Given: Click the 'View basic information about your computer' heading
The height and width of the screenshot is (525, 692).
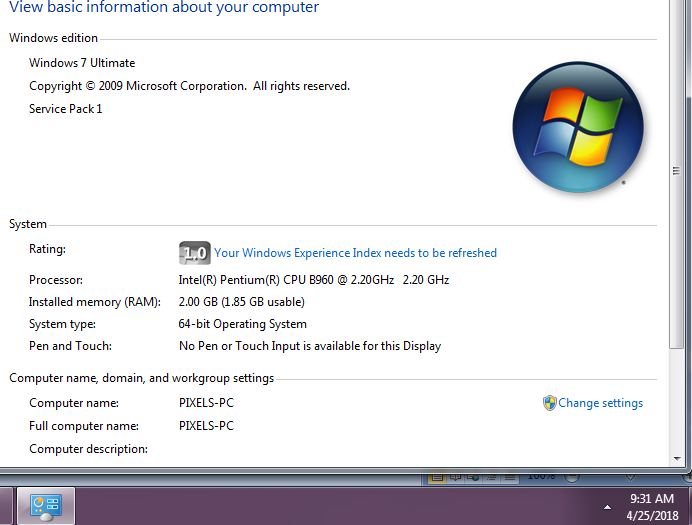Looking at the screenshot, I should [x=164, y=7].
